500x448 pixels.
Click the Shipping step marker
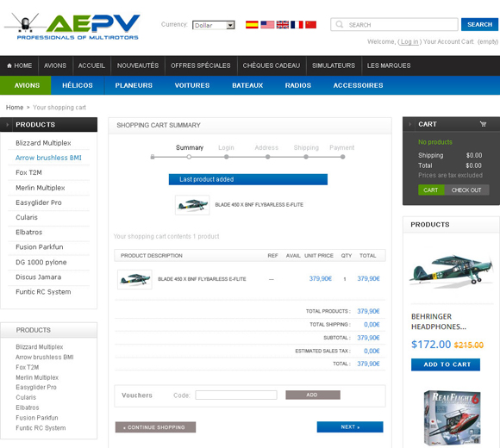click(x=306, y=157)
